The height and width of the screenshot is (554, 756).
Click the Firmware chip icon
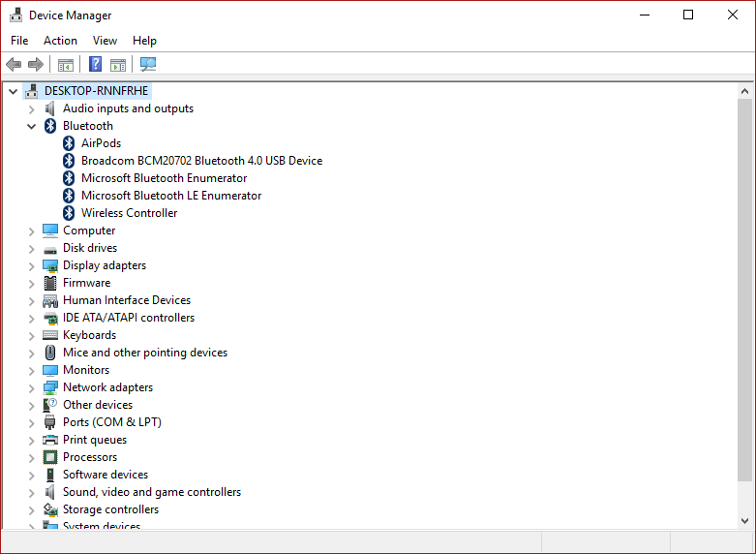tap(50, 283)
